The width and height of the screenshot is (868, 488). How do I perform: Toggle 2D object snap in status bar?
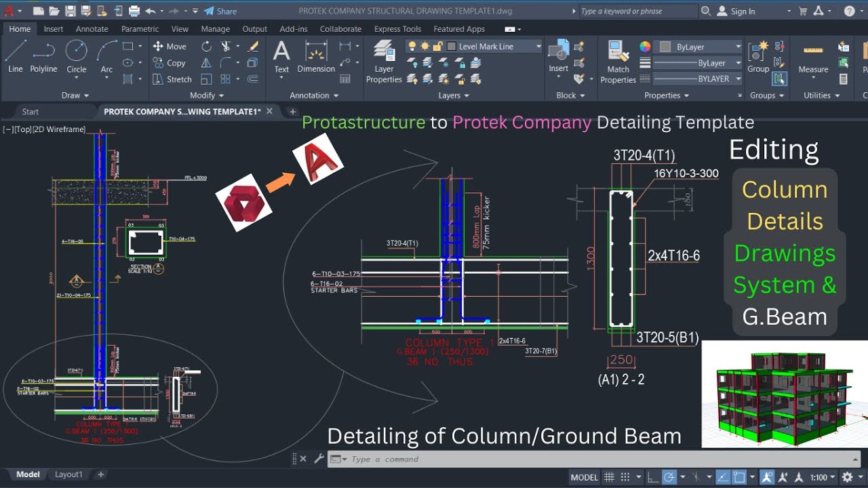[x=739, y=477]
